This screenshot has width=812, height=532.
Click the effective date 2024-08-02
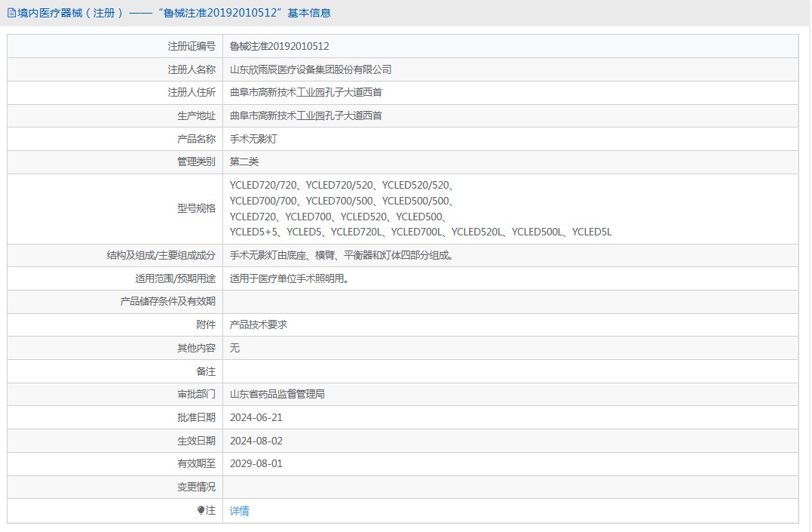256,441
